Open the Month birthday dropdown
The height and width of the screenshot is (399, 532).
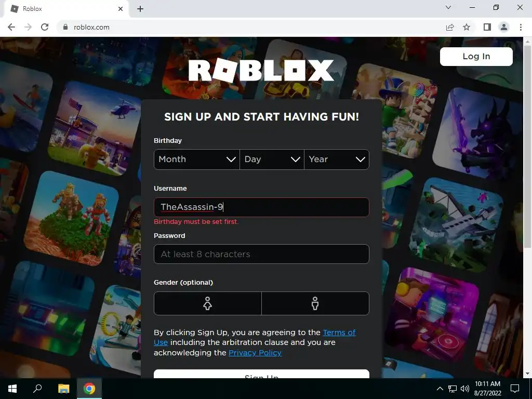coord(197,159)
